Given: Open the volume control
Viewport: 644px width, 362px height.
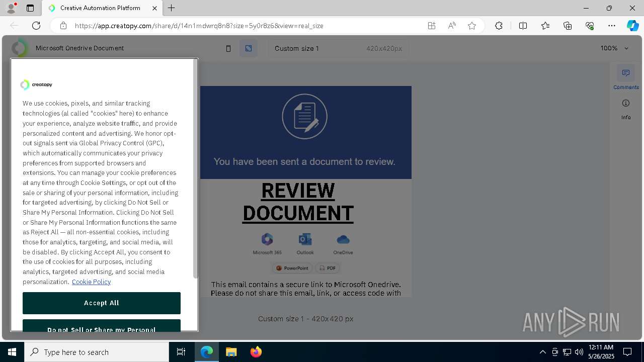Looking at the screenshot, I should click(579, 352).
